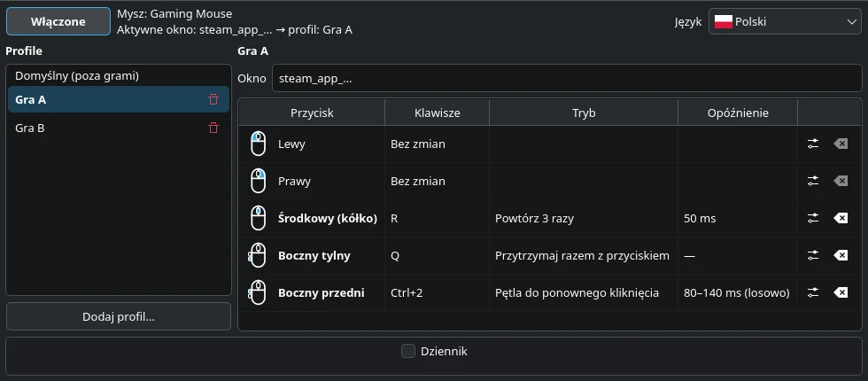Click the Polish flag icon

(x=724, y=22)
